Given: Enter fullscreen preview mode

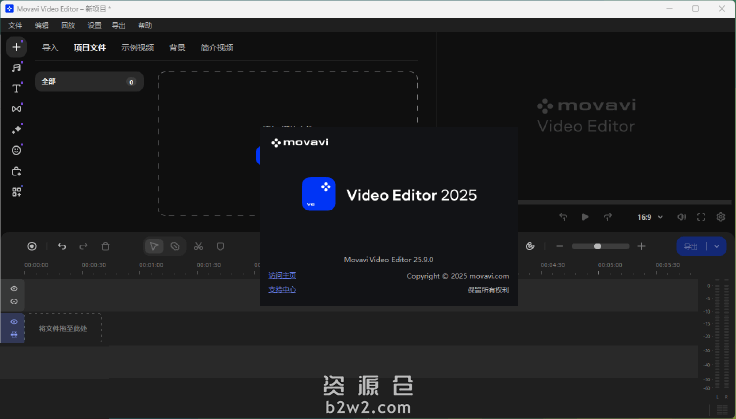Looking at the screenshot, I should (x=701, y=217).
